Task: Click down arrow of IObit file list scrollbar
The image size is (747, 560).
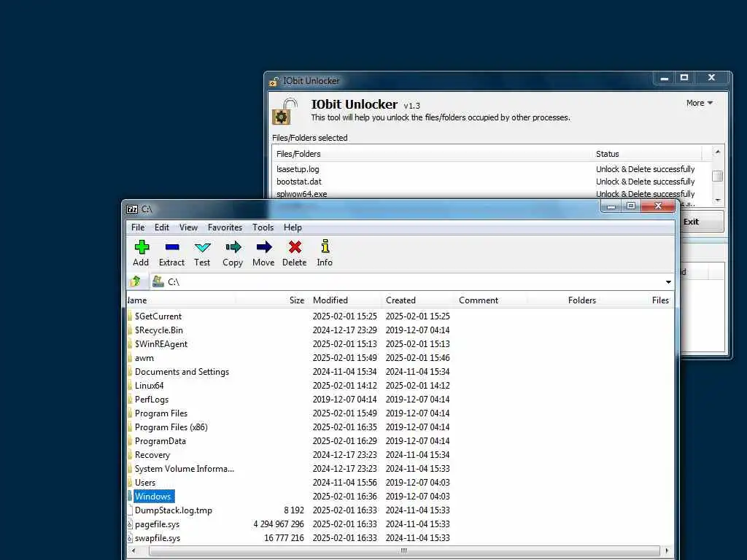Action: (x=718, y=201)
